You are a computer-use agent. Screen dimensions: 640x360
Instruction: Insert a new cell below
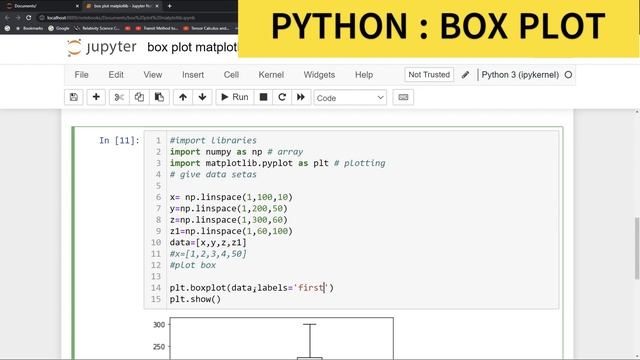[96, 97]
